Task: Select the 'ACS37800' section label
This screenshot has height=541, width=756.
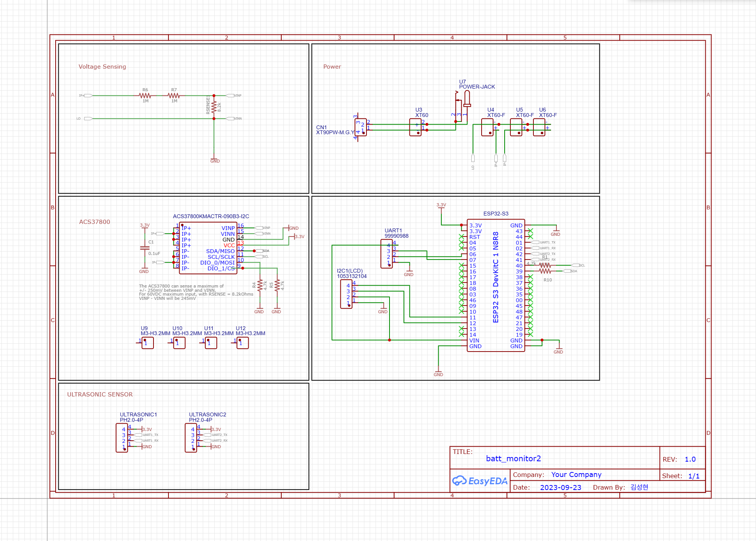Action: point(94,222)
